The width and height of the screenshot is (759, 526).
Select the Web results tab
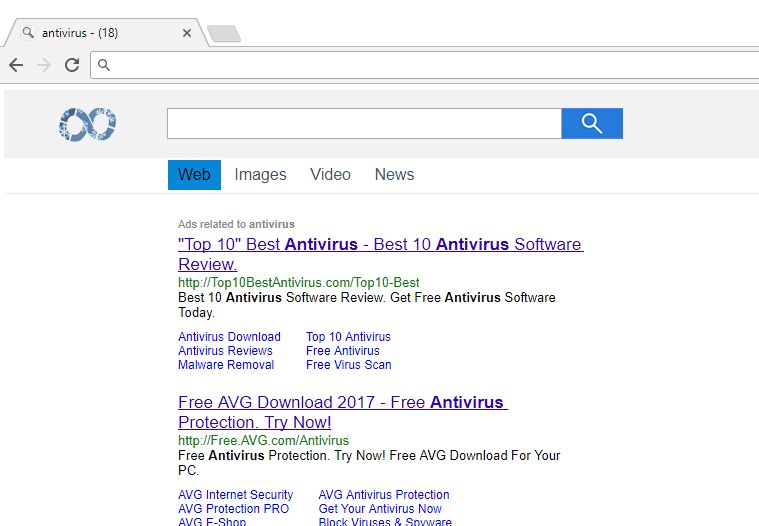coord(194,174)
